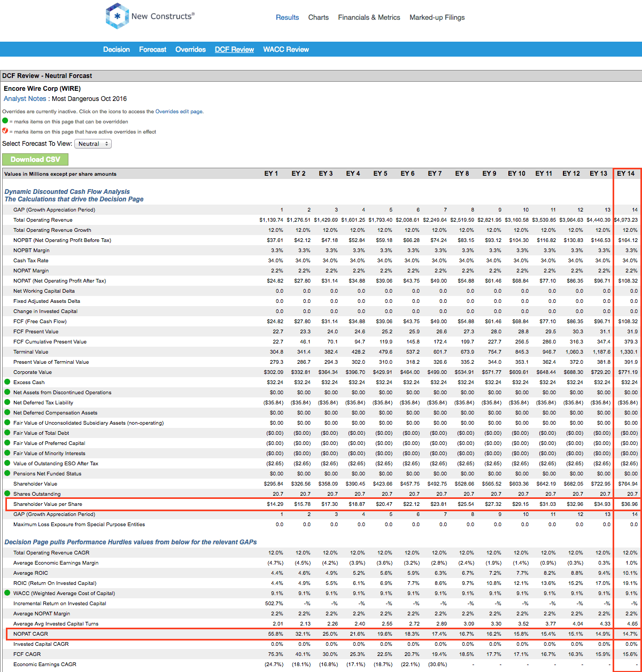The height and width of the screenshot is (672, 642).
Task: Click the Maximum Loss Exposure row label
Action: pyautogui.click(x=79, y=525)
